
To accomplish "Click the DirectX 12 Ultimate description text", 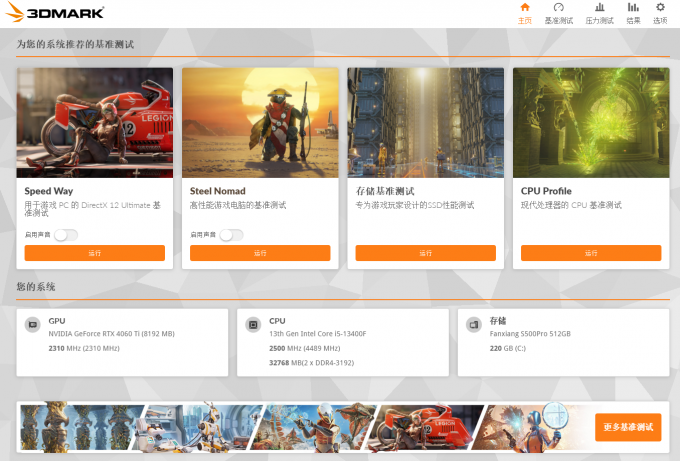I will pyautogui.click(x=93, y=209).
